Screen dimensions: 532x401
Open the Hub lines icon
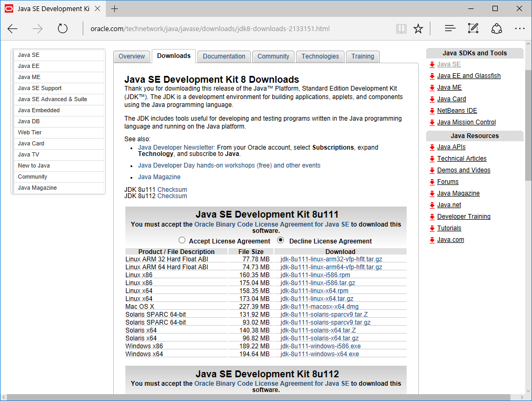pos(450,29)
